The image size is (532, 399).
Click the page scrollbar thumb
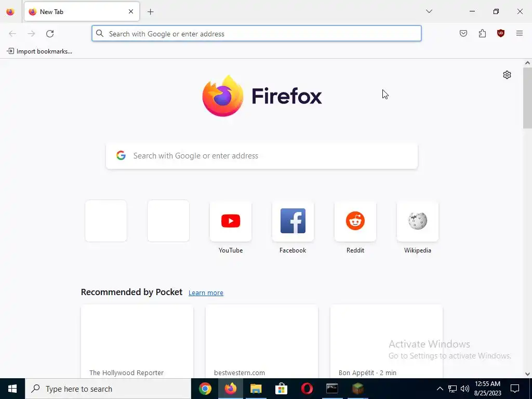coord(527,98)
